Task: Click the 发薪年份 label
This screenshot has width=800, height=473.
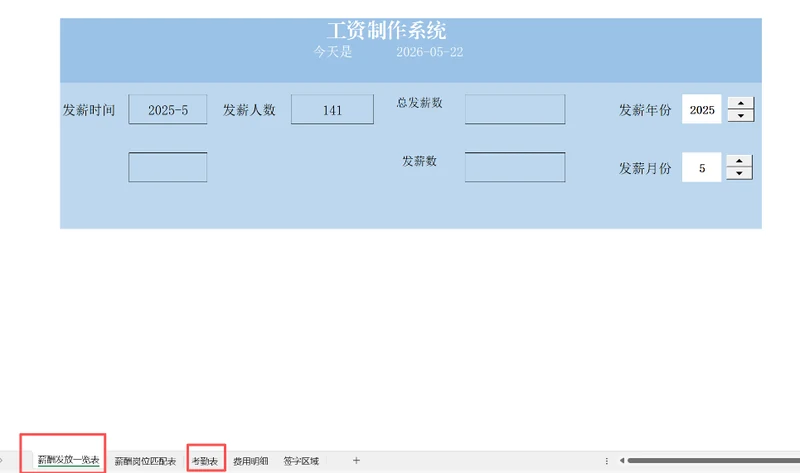Action: 645,110
